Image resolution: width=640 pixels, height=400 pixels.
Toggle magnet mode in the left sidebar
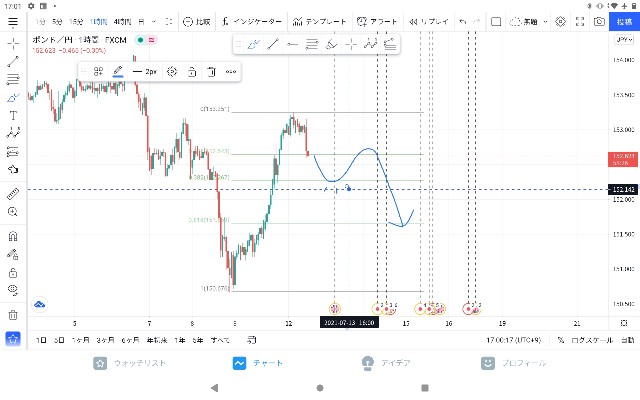click(13, 236)
